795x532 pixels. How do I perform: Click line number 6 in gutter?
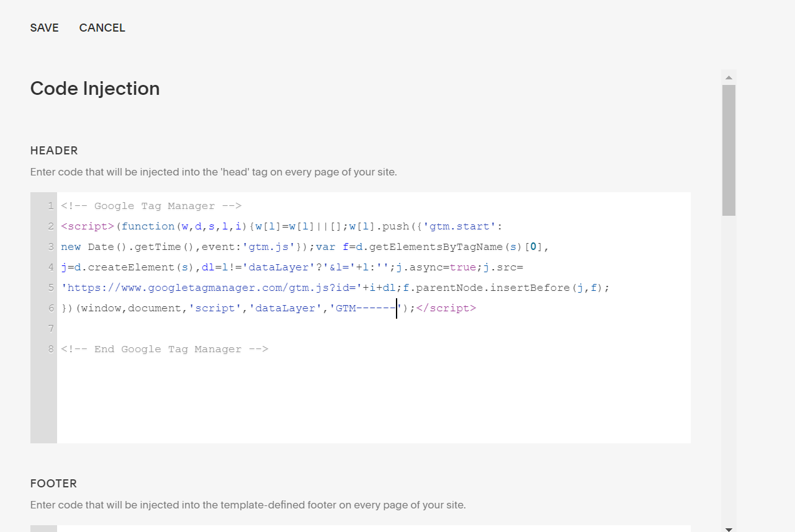click(51, 308)
